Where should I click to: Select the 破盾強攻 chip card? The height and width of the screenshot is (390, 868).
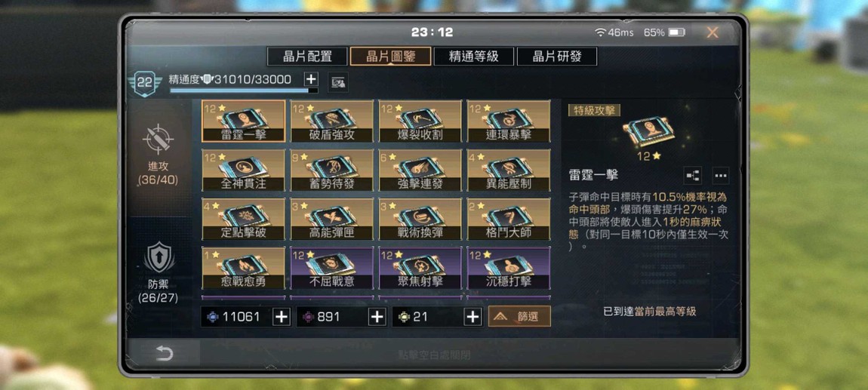tap(332, 121)
